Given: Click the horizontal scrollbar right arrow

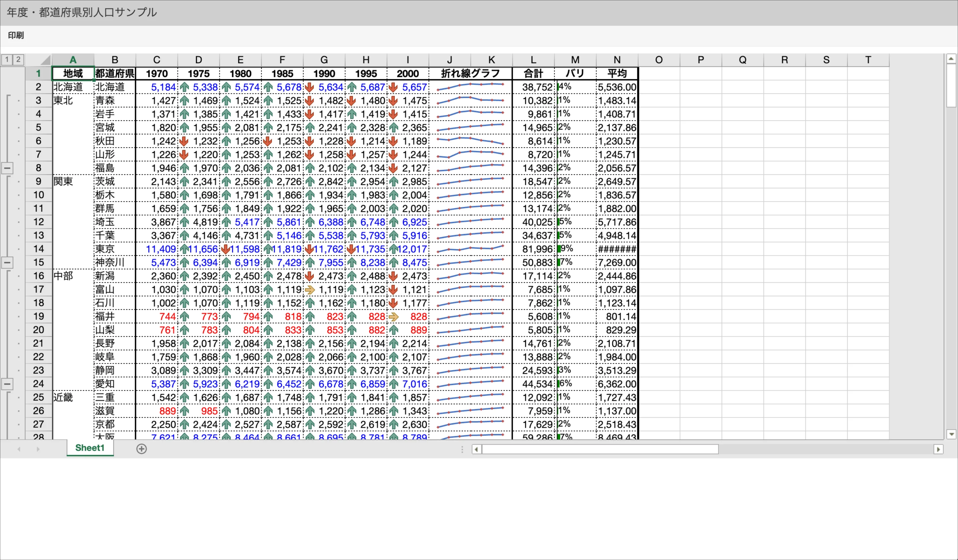Looking at the screenshot, I should click(x=938, y=449).
